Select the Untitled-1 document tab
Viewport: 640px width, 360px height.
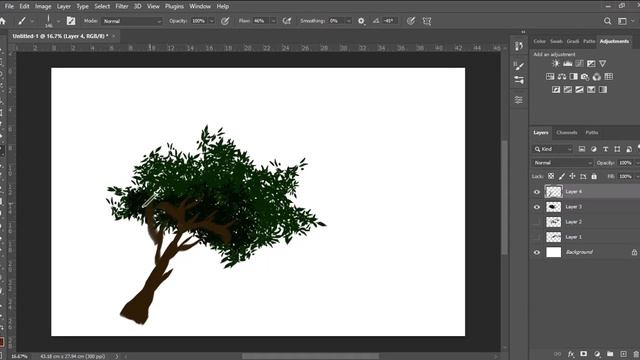60,36
